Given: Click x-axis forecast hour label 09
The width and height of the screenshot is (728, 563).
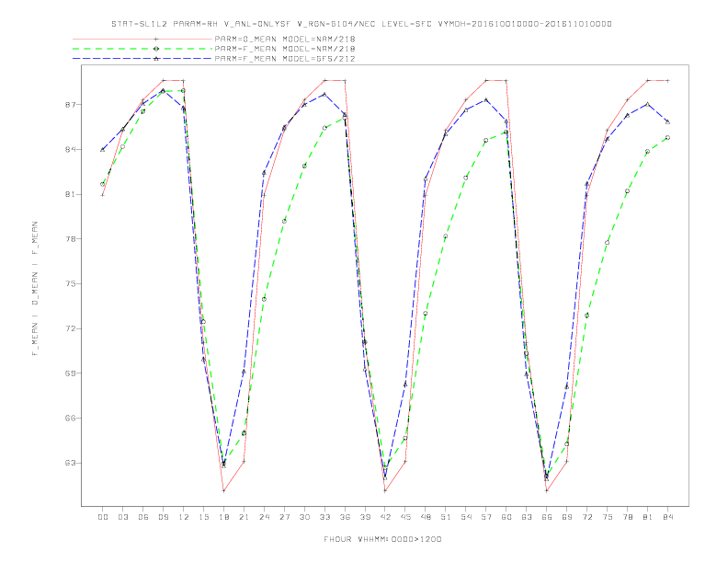Looking at the screenshot, I should point(163,517).
